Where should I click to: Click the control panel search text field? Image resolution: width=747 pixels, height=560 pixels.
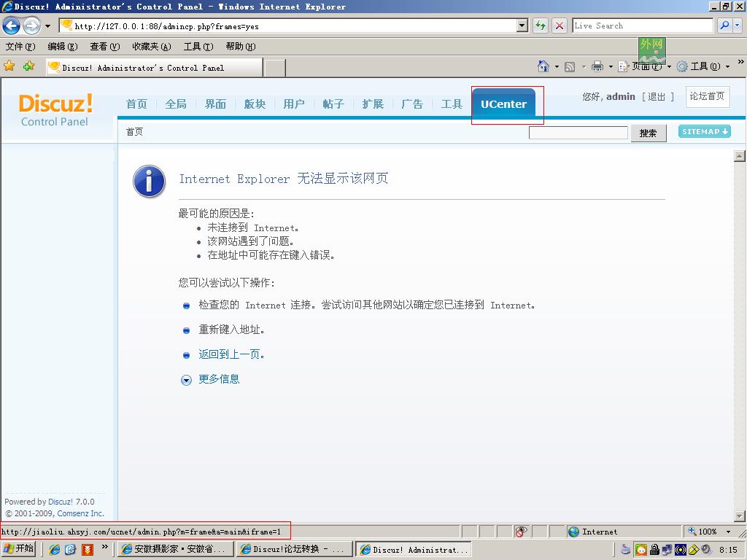(x=578, y=133)
